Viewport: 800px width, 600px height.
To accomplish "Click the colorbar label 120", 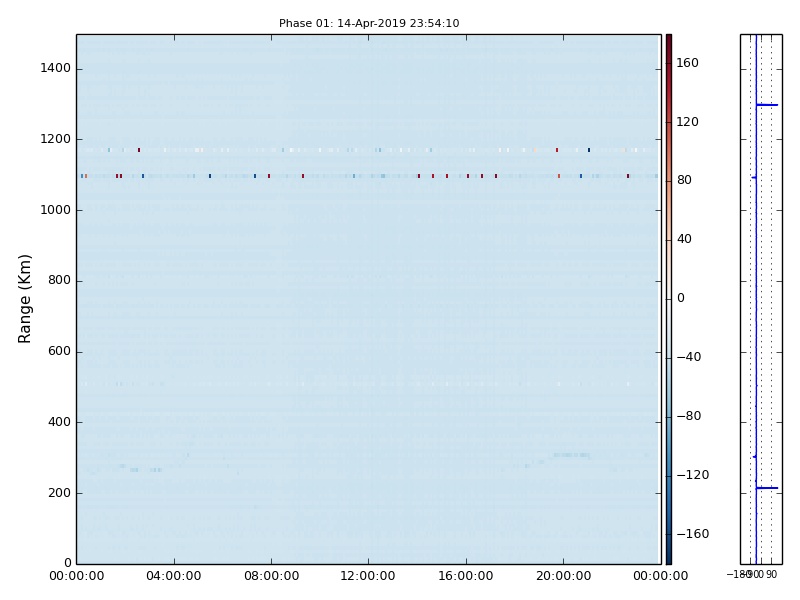I will pyautogui.click(x=687, y=121).
